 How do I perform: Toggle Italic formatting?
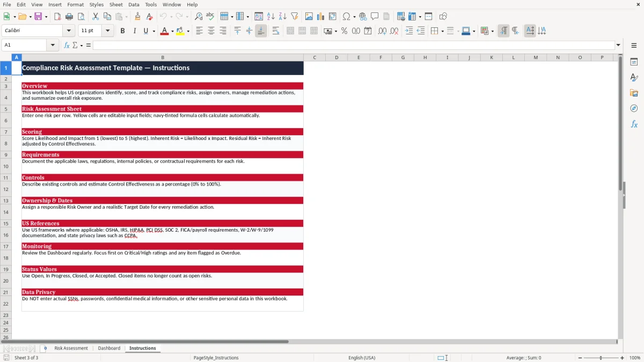pyautogui.click(x=134, y=31)
